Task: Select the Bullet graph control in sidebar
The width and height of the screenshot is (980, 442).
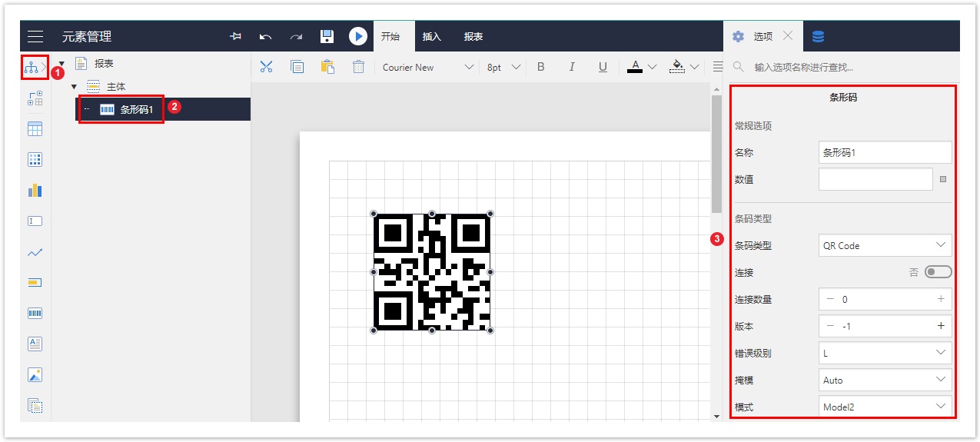Action: 35,283
